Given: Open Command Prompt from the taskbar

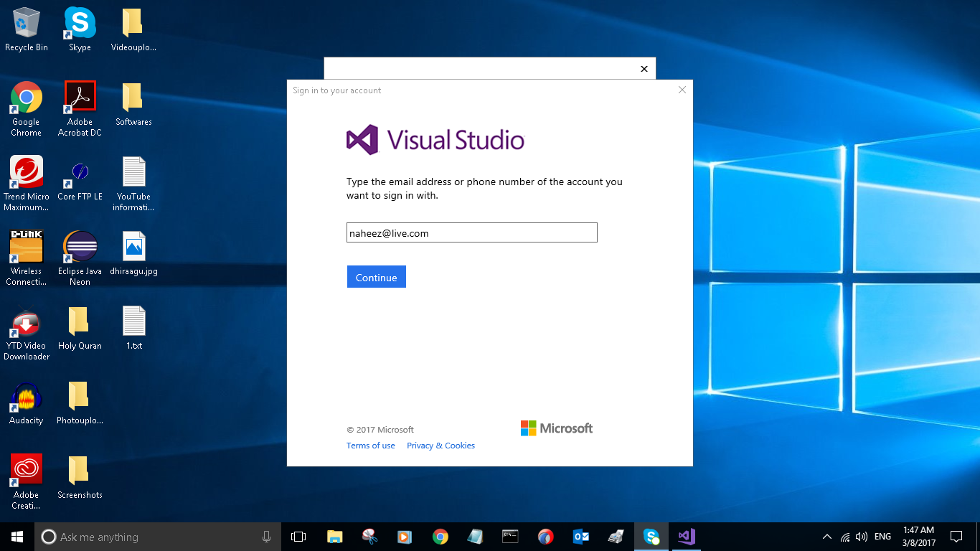Looking at the screenshot, I should pos(510,536).
